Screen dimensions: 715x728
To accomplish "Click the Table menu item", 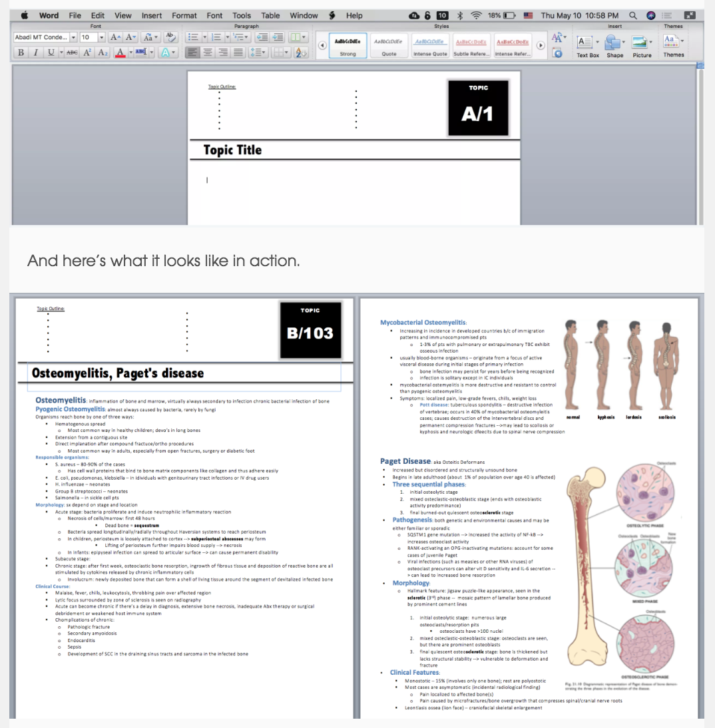I will [x=270, y=15].
